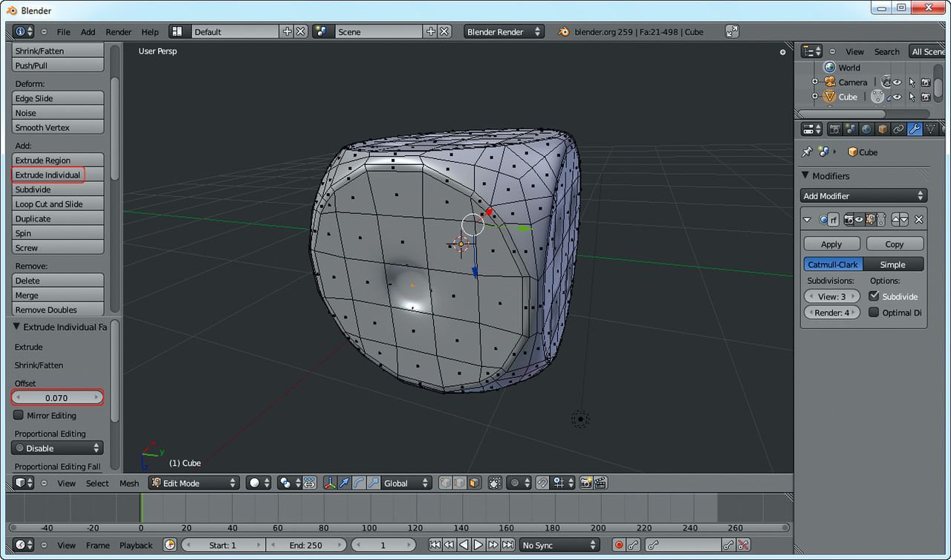
Task: Open the Render menu
Action: pyautogui.click(x=118, y=32)
